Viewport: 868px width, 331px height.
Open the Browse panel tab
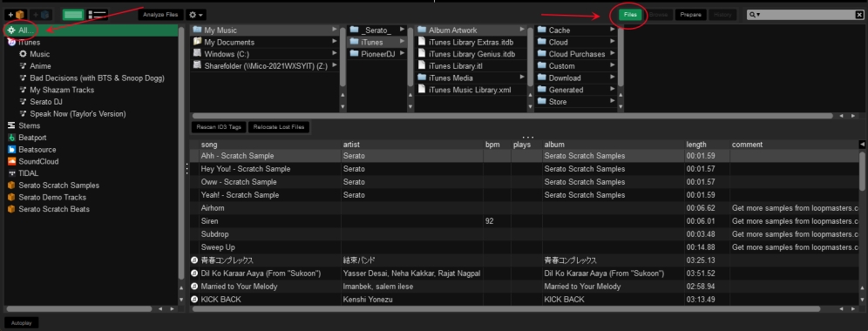point(658,15)
